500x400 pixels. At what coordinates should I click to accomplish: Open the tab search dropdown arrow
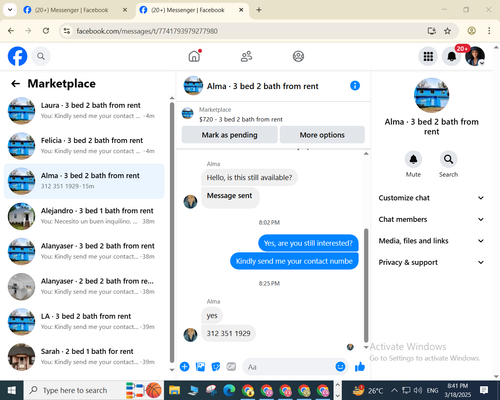pyautogui.click(x=10, y=10)
